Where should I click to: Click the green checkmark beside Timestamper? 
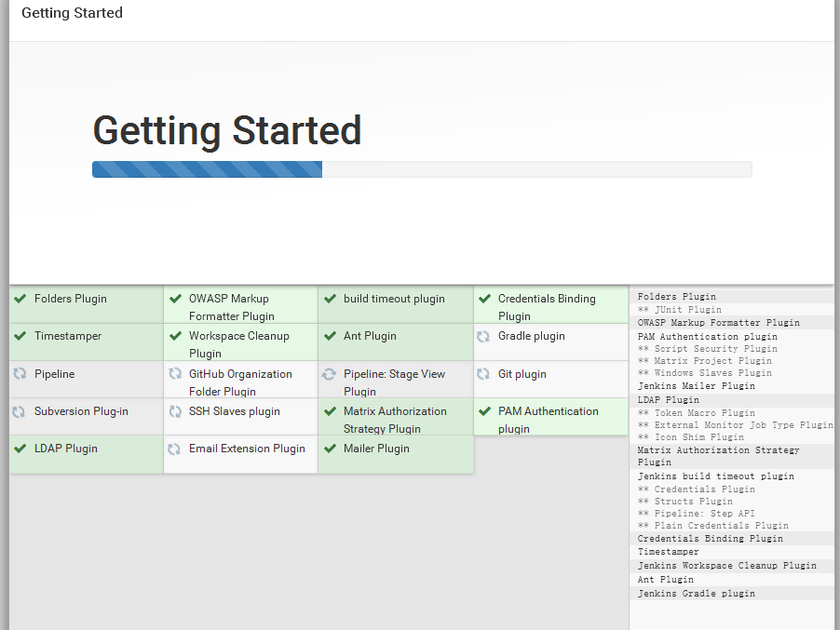tap(20, 336)
